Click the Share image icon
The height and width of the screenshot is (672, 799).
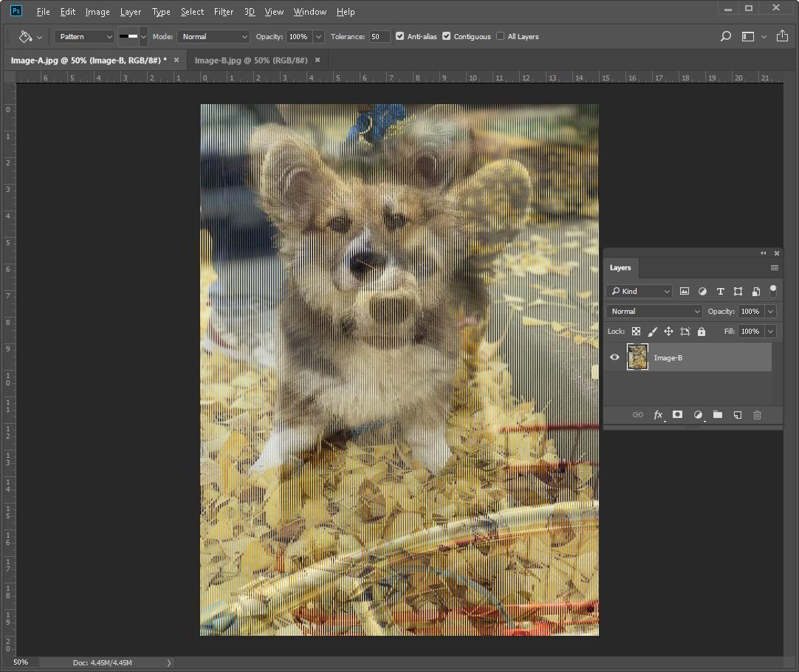782,36
